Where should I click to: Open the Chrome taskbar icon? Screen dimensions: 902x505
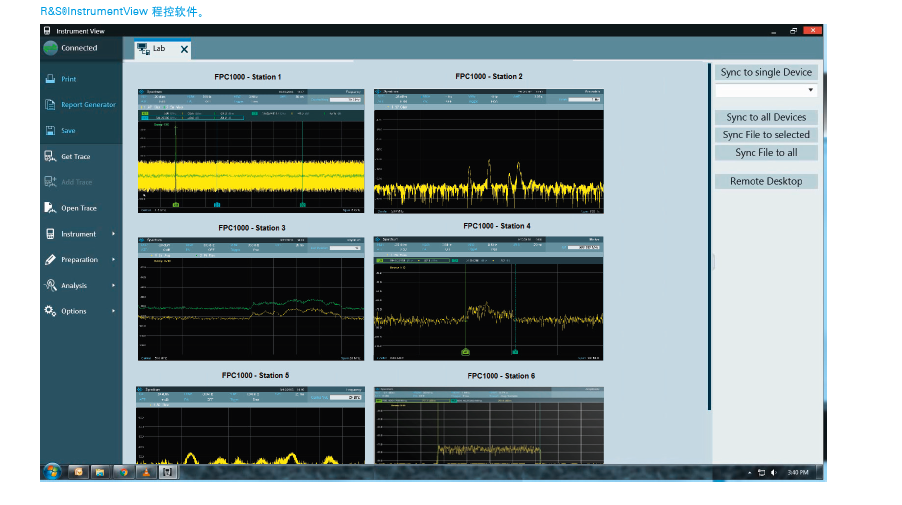click(x=123, y=472)
